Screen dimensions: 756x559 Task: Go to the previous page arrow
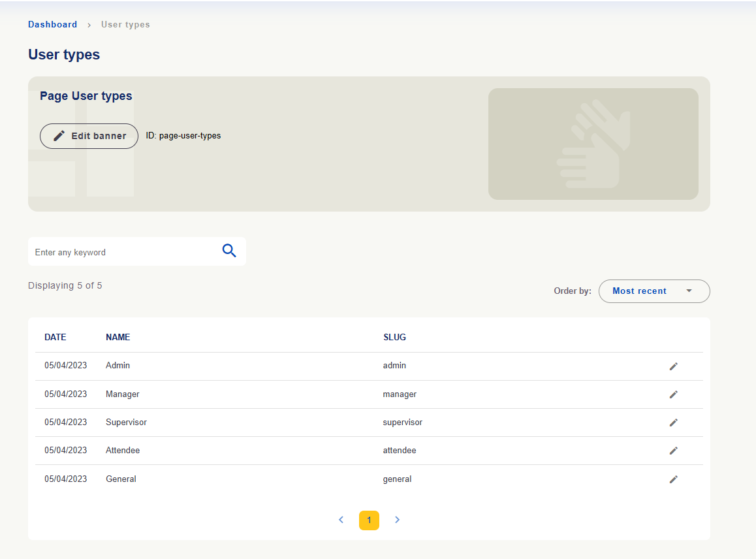tap(341, 520)
